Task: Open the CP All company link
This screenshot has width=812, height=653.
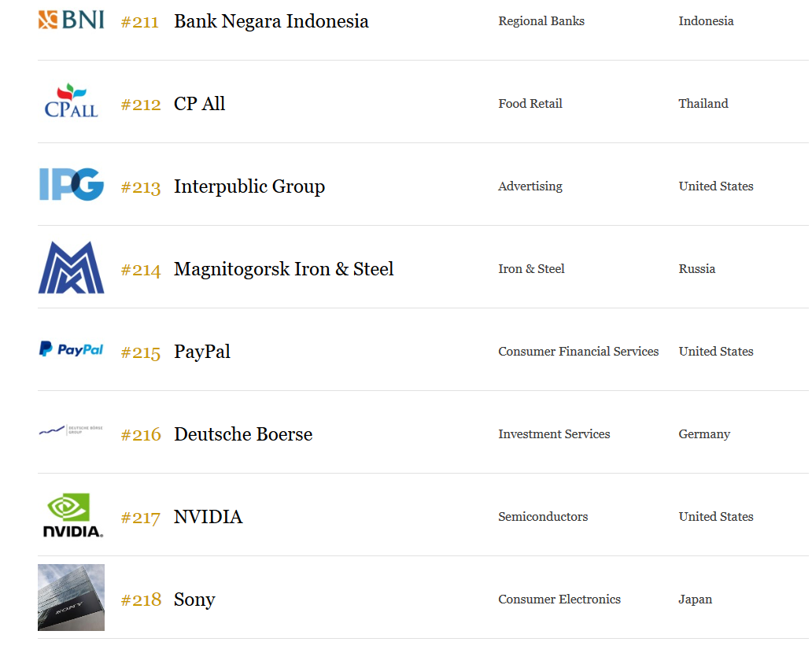Action: pyautogui.click(x=199, y=104)
